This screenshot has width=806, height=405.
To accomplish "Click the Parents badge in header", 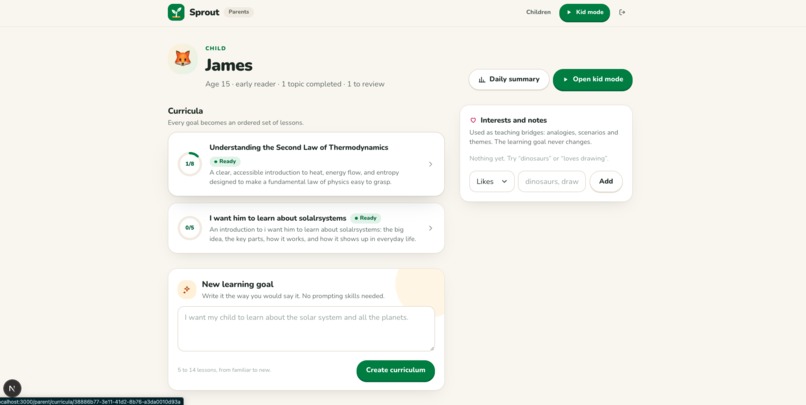I will pyautogui.click(x=239, y=12).
